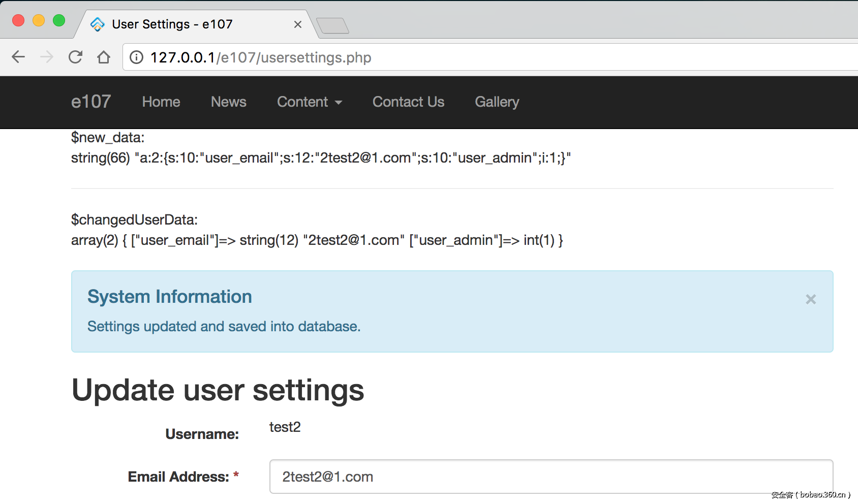Expand the Content dropdown menu

[309, 102]
